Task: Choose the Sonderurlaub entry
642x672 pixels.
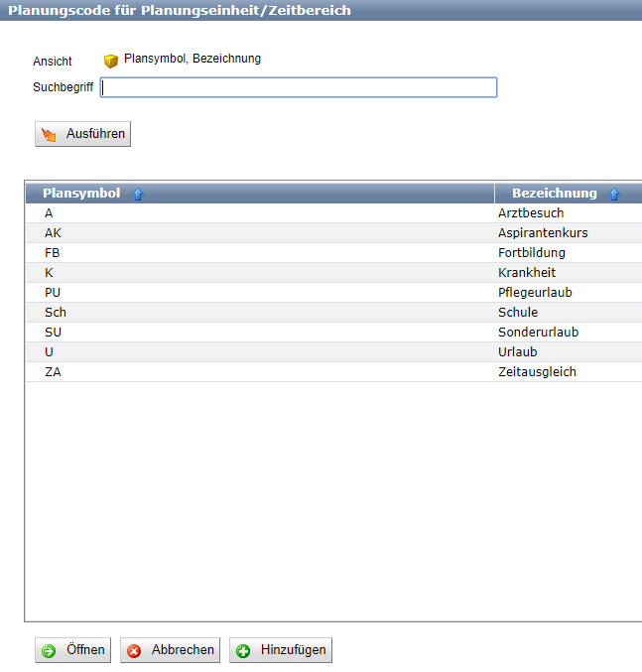Action: click(x=538, y=333)
